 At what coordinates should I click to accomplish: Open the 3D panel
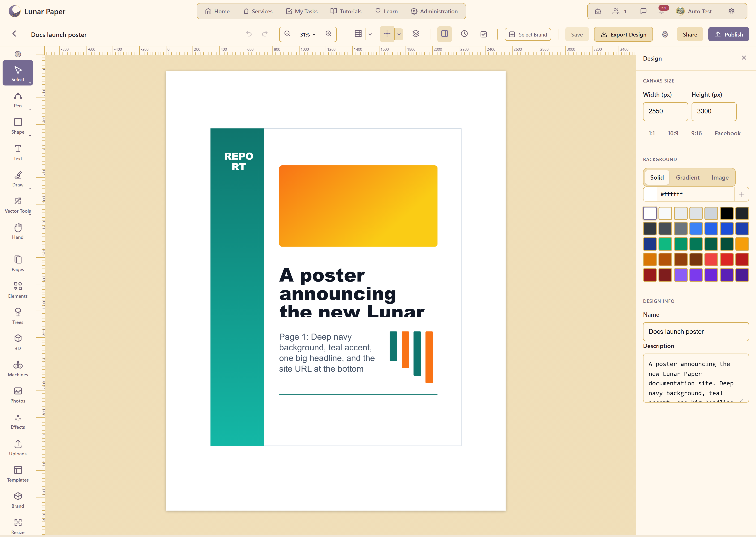[18, 342]
